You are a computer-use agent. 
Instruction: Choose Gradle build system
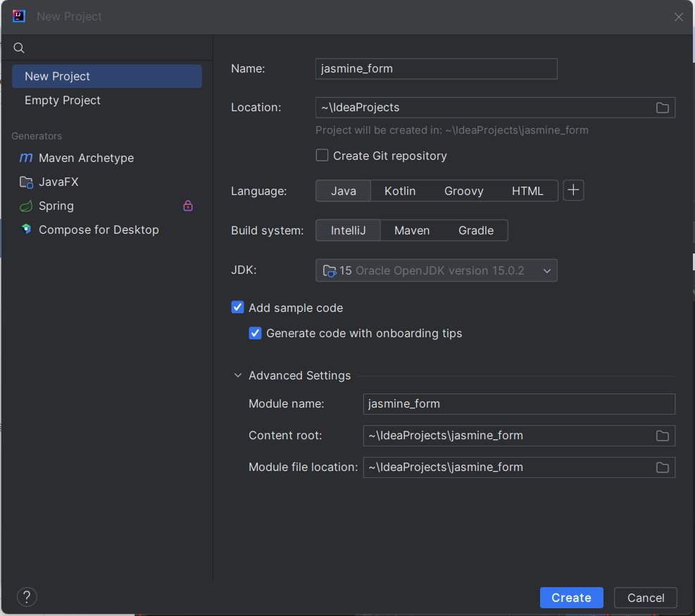(x=476, y=230)
